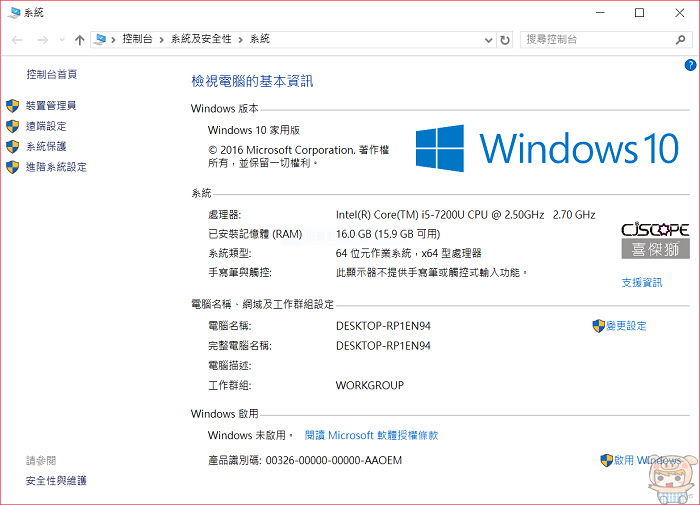Screen dimensions: 700x505
Task: Open 閱讀 Microsoft 軟體授權條款 link
Action: [371, 435]
